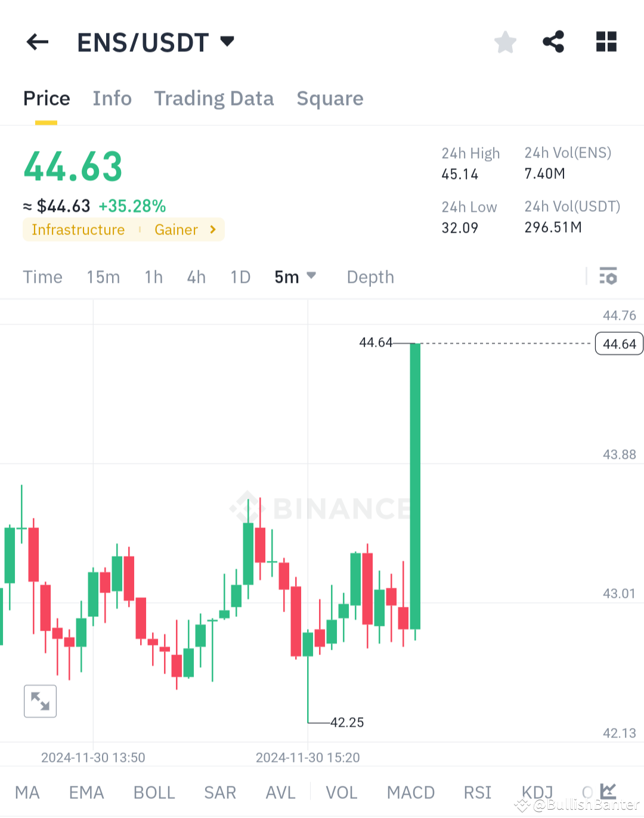Screen dimensions: 644x818
Task: Toggle the RSI indicator on
Action: 476,792
